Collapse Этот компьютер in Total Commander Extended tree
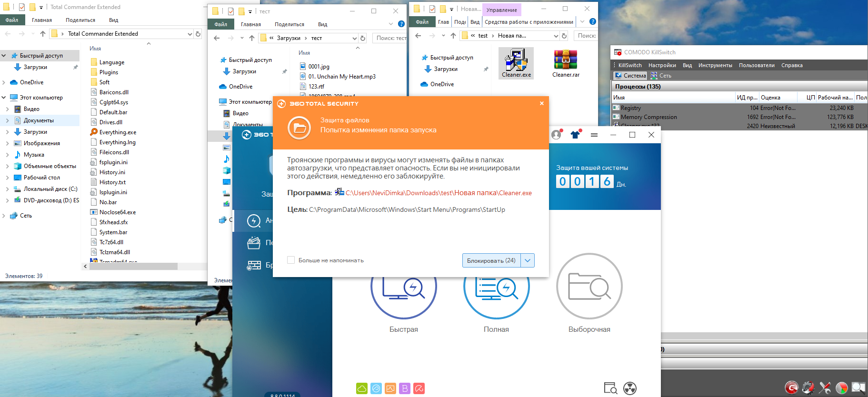868x397 pixels. coord(4,98)
